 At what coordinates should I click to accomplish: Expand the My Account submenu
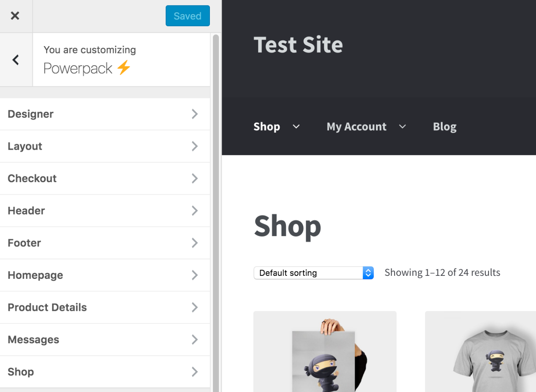(x=403, y=127)
